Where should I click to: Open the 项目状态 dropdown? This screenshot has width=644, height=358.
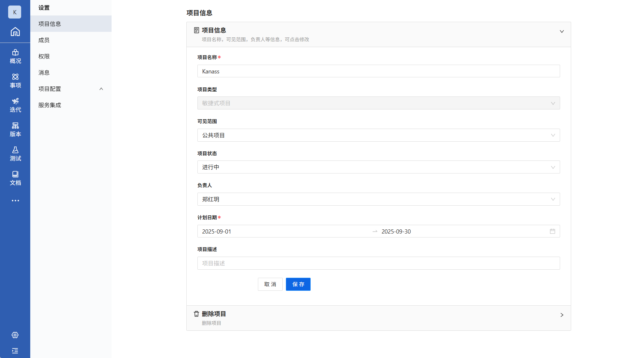tap(378, 167)
